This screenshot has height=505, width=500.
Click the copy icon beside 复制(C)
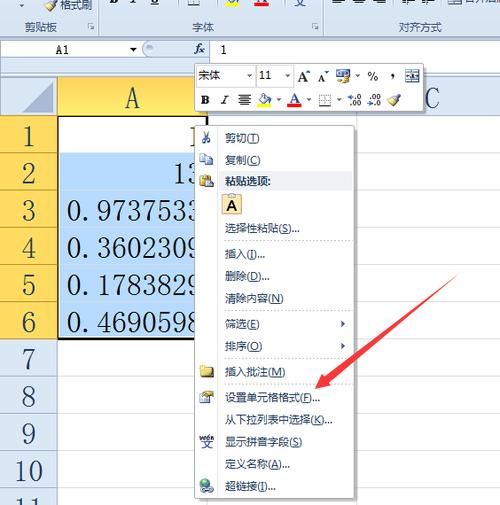pos(206,159)
